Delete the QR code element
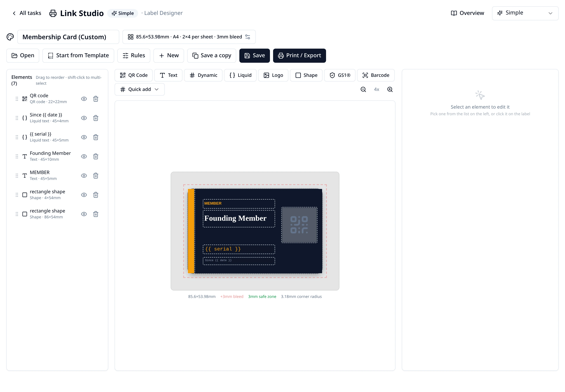Image resolution: width=565 pixels, height=392 pixels. click(x=96, y=99)
